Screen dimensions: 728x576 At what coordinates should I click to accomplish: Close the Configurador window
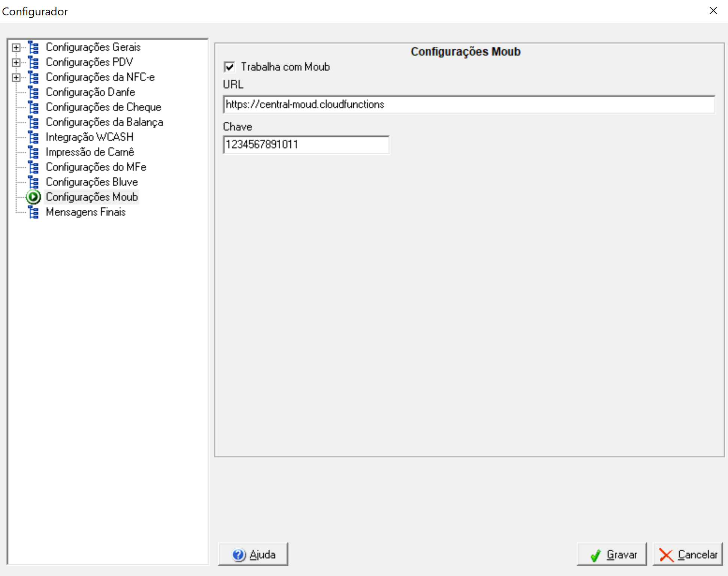pyautogui.click(x=713, y=11)
